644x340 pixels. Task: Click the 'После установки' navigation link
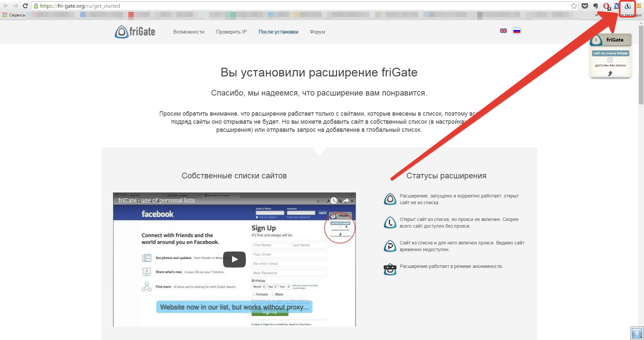278,32
